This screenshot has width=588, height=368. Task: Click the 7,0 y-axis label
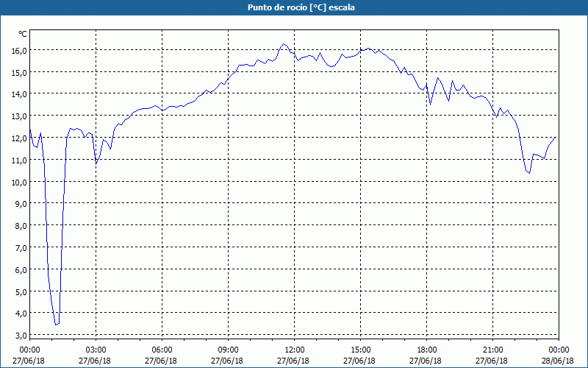pos(21,248)
